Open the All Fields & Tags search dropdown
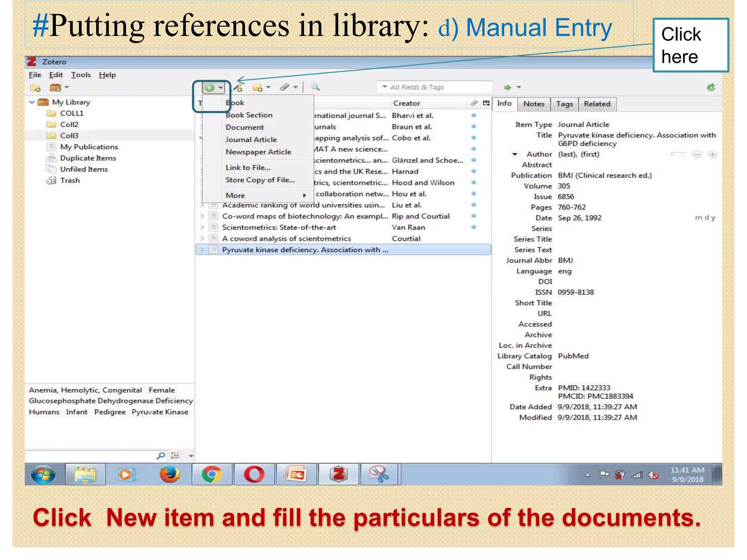This screenshot has height=560, width=747. [384, 87]
